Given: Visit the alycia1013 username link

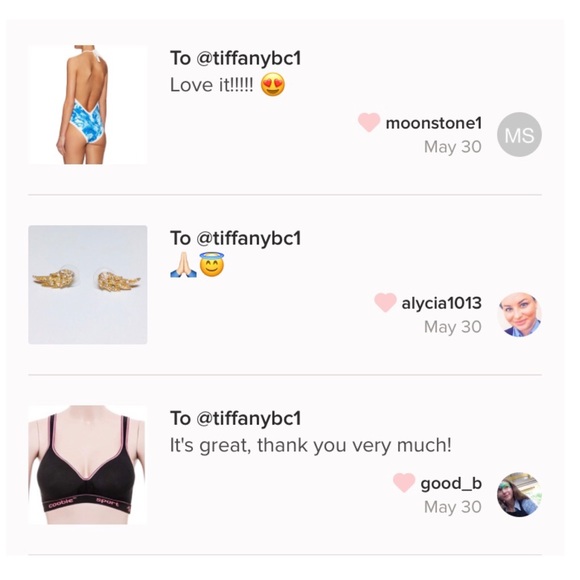Looking at the screenshot, I should pyautogui.click(x=442, y=303).
